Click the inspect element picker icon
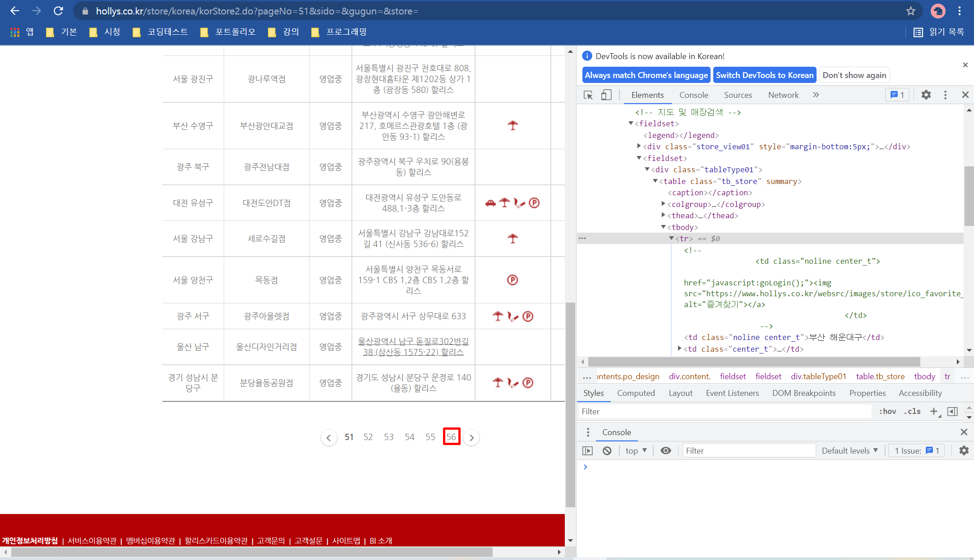Screen dimensions: 974x560 (x=588, y=95)
